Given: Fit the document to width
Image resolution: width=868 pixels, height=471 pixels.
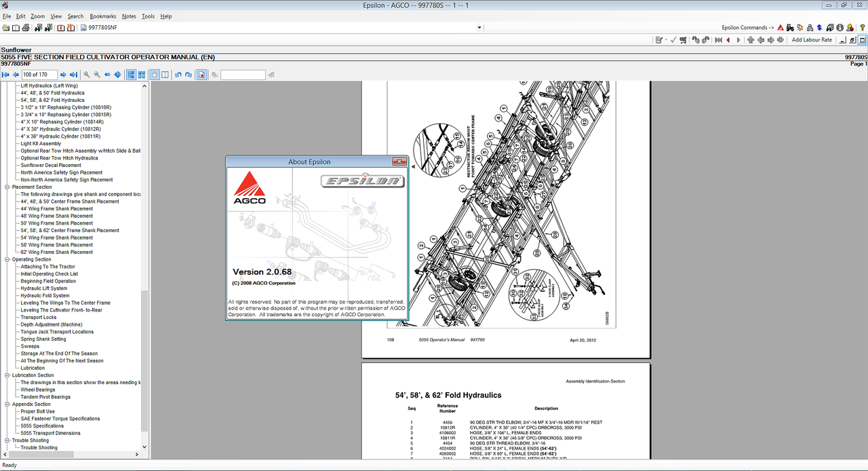Looking at the screenshot, I should 107,75.
